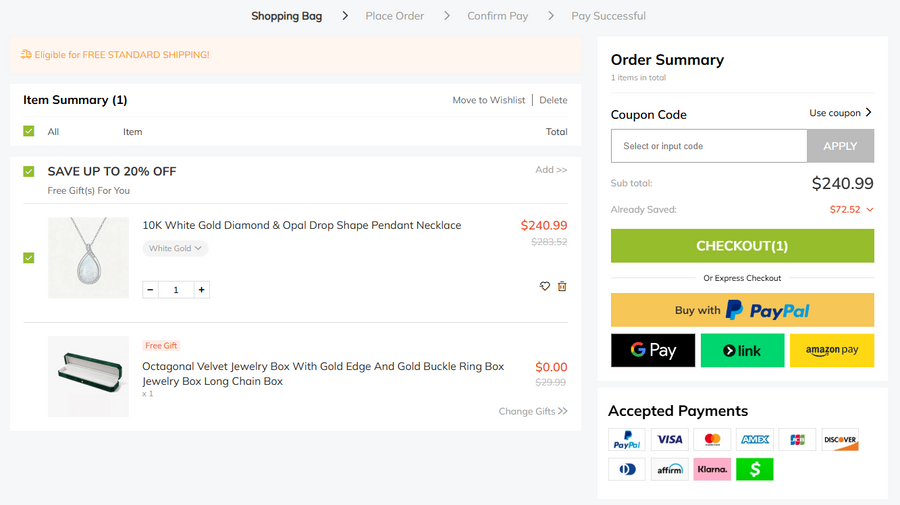
Task: Click the Change Gifts link
Action: tap(533, 411)
